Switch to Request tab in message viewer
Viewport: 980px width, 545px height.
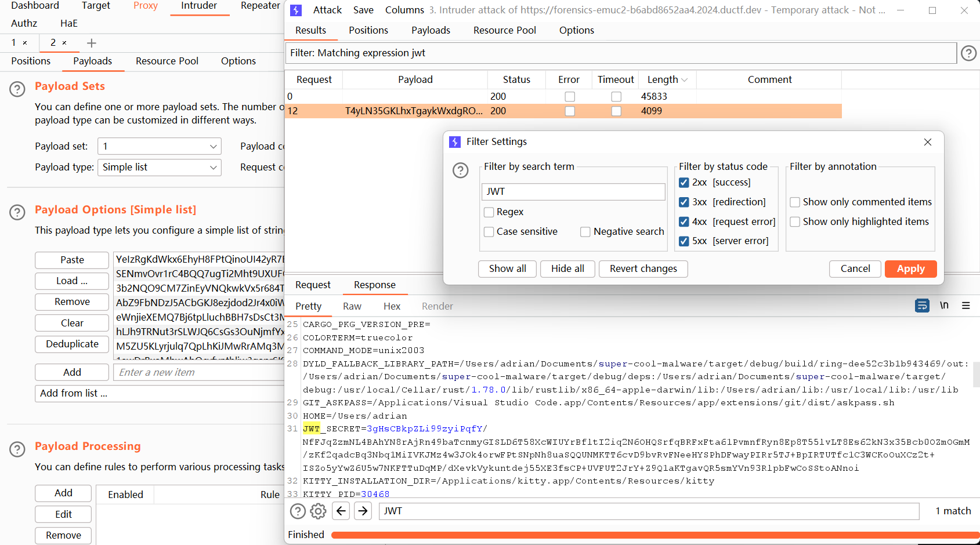click(x=313, y=285)
